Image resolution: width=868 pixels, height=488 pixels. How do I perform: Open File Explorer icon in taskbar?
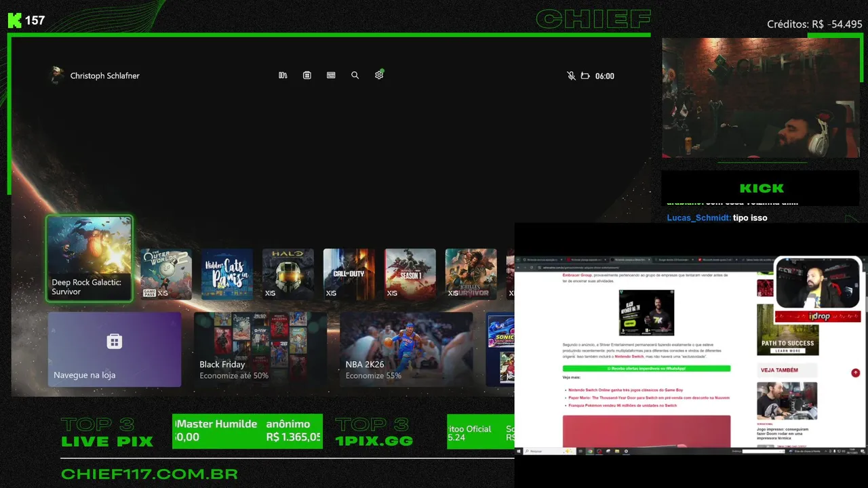click(x=617, y=451)
